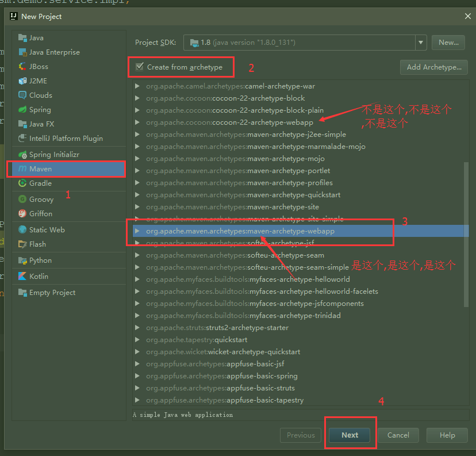The height and width of the screenshot is (456, 476).
Task: Click the Spring Initializr icon
Action: click(22, 155)
